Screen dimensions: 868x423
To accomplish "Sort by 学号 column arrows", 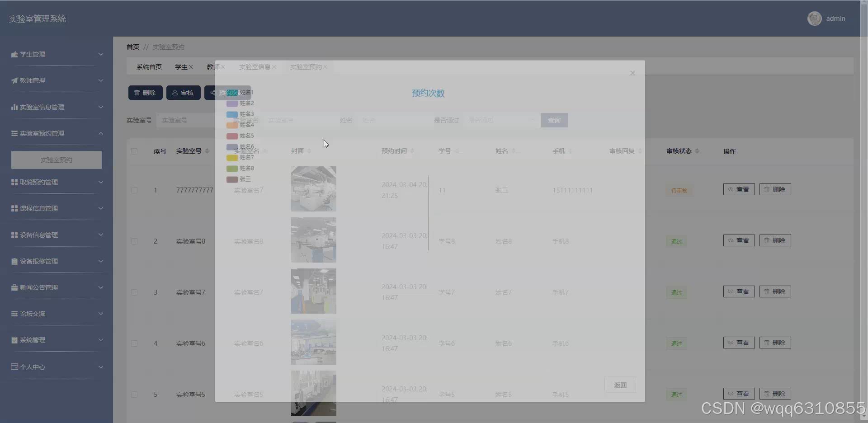I will point(457,151).
